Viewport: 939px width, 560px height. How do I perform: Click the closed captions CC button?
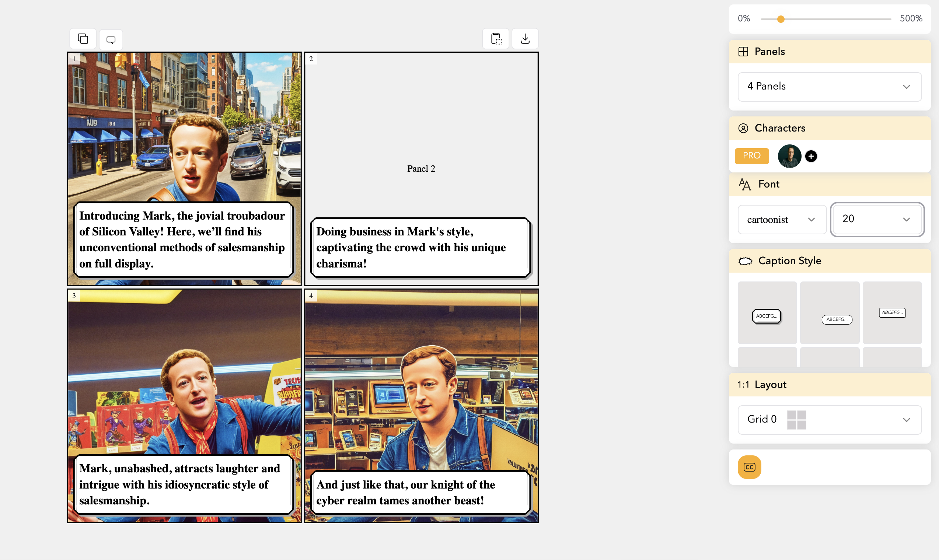[749, 467]
